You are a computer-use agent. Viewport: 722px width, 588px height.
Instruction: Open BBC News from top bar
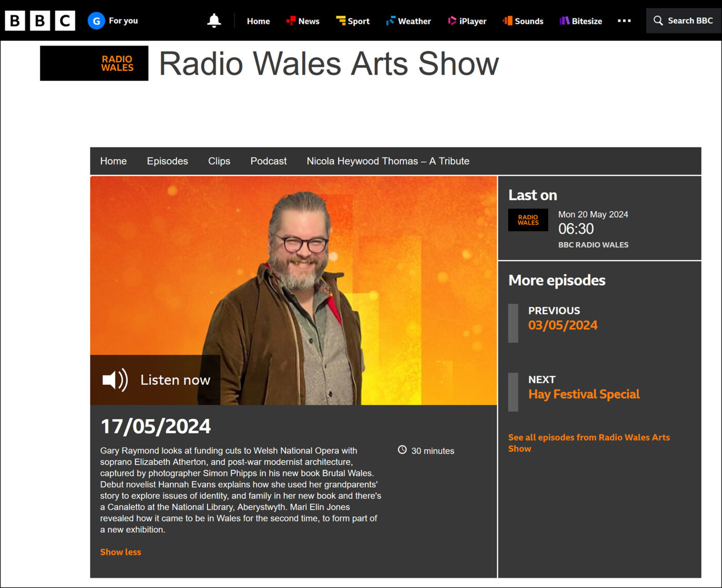pyautogui.click(x=303, y=21)
